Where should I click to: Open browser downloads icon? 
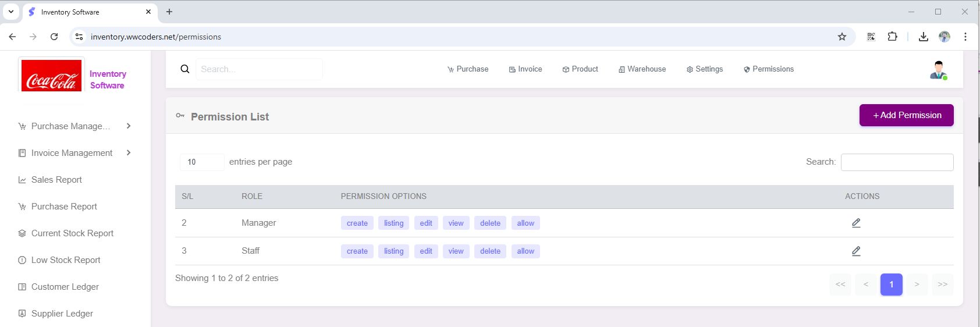coord(923,37)
